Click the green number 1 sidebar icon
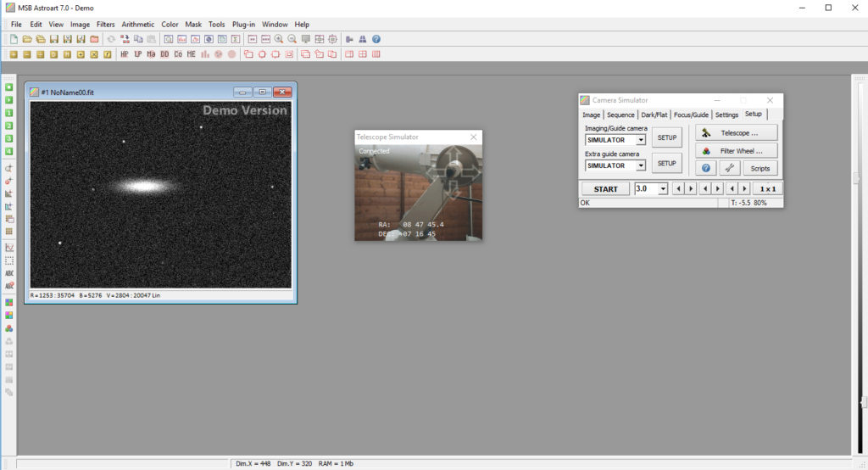 [x=8, y=113]
